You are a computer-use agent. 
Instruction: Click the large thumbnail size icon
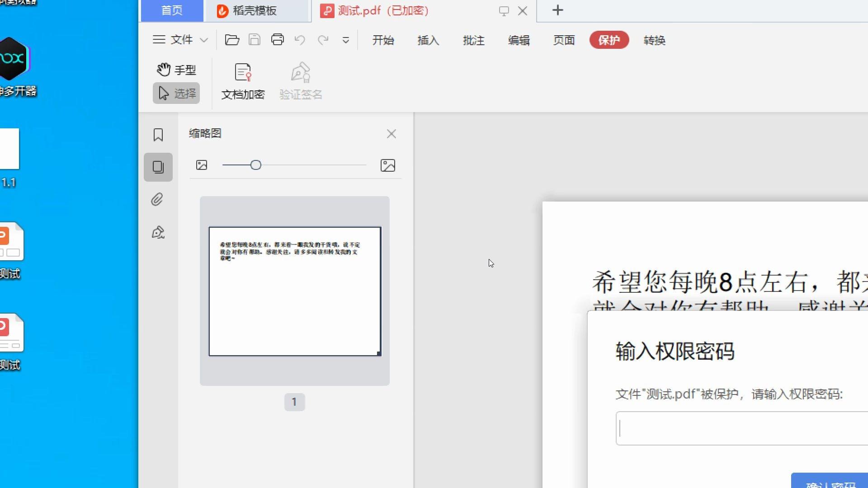[388, 165]
